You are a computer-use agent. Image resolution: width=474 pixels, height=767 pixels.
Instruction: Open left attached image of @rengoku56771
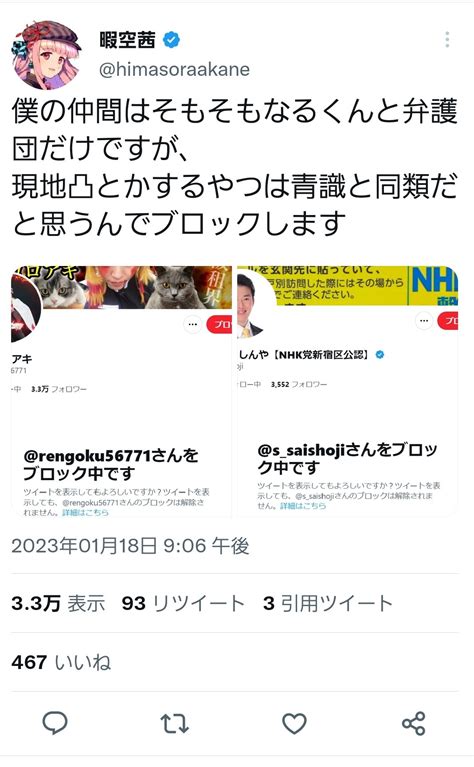[x=121, y=391]
